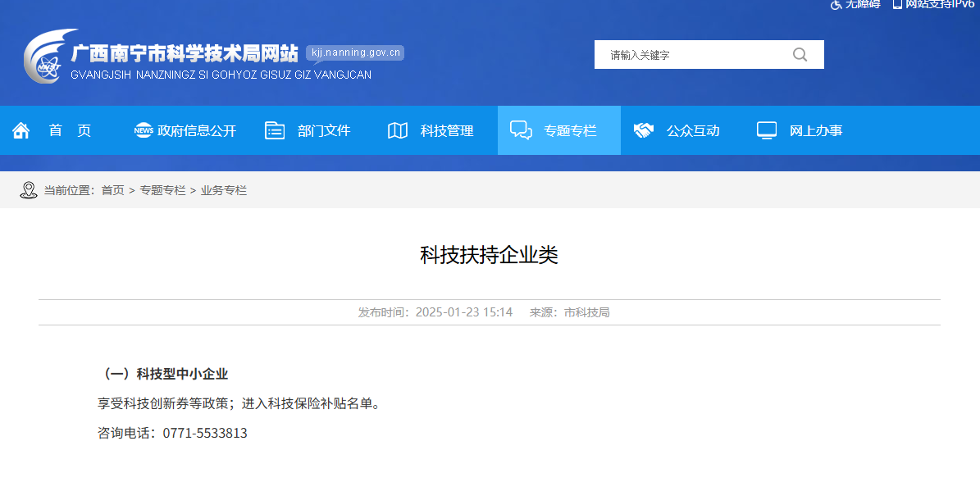
Task: Click the 无障碍 accessibility icon at top right
Action: (834, 5)
